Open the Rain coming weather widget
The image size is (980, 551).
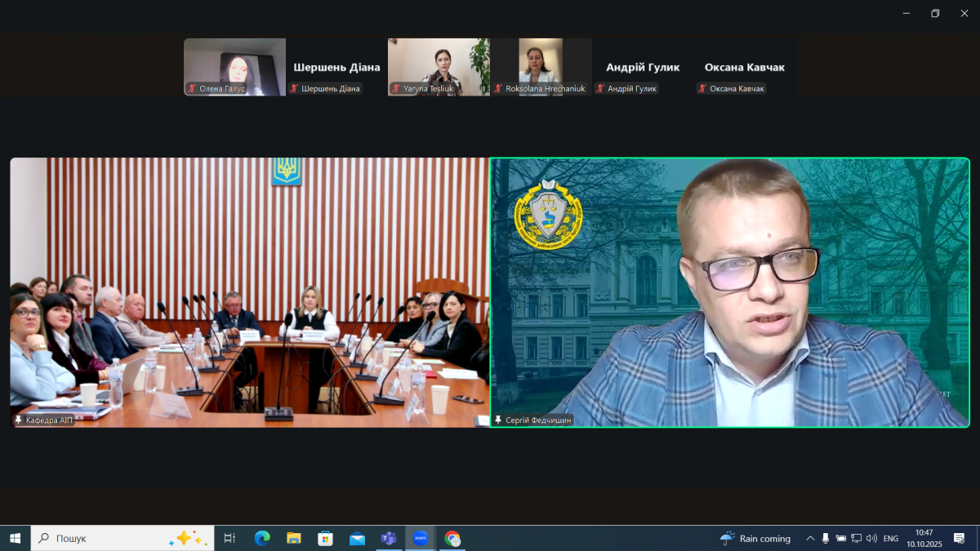[x=755, y=538]
